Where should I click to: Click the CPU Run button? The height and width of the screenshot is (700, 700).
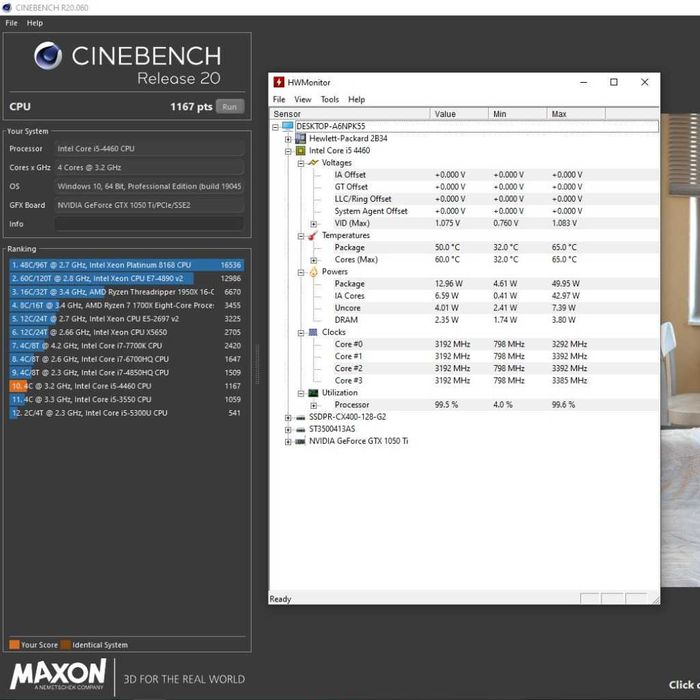point(230,107)
